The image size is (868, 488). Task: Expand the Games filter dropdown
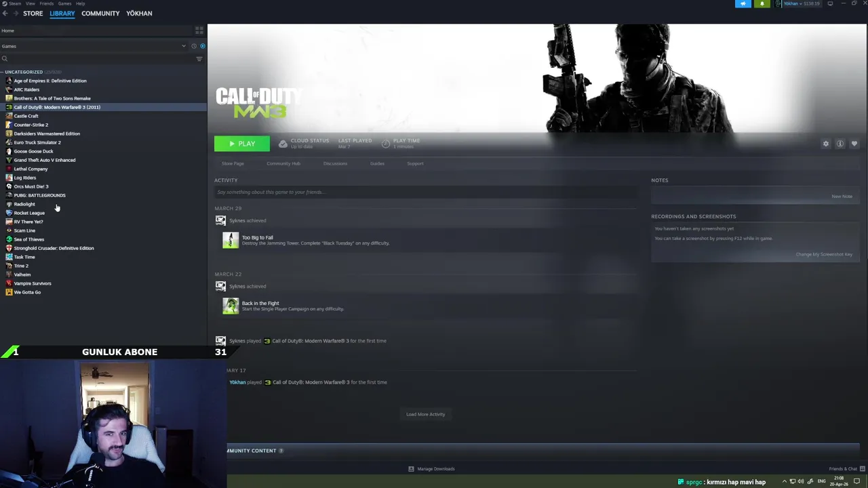click(94, 46)
